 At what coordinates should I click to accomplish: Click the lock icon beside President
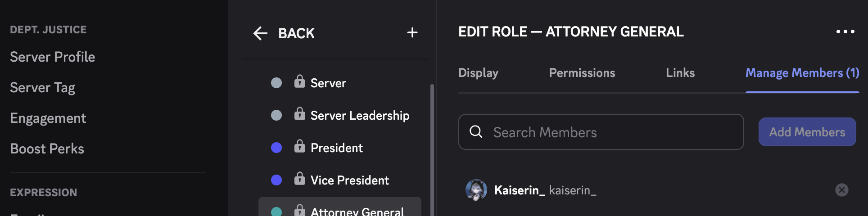[x=299, y=147]
